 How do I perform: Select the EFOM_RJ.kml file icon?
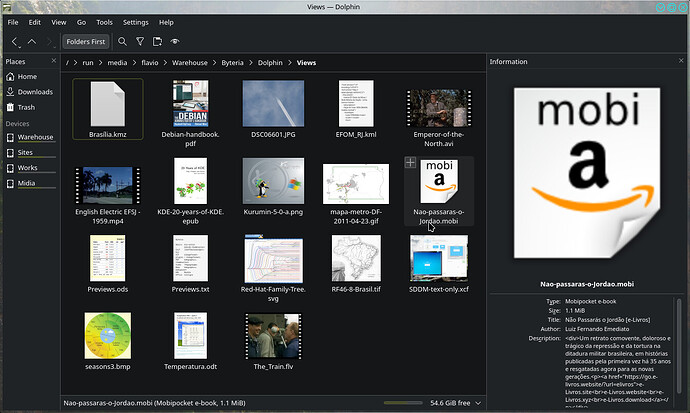coord(356,104)
